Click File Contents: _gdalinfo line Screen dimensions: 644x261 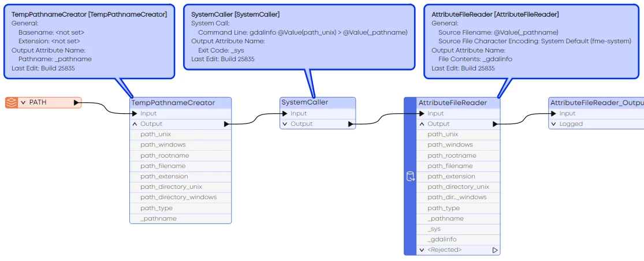coord(475,59)
